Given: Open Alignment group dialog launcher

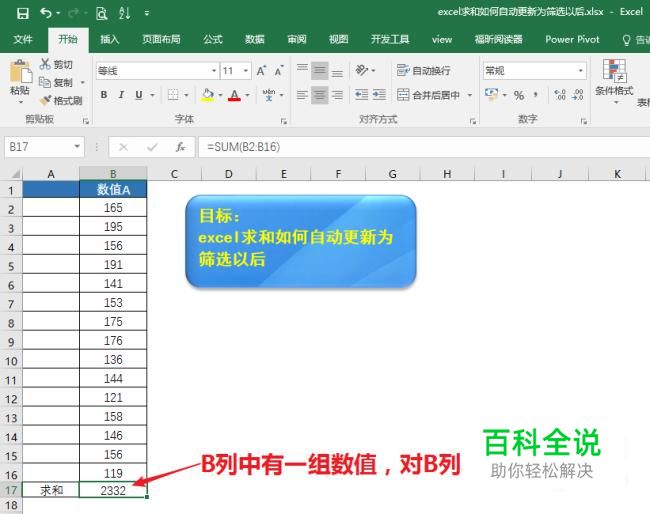Looking at the screenshot, I should (473, 121).
